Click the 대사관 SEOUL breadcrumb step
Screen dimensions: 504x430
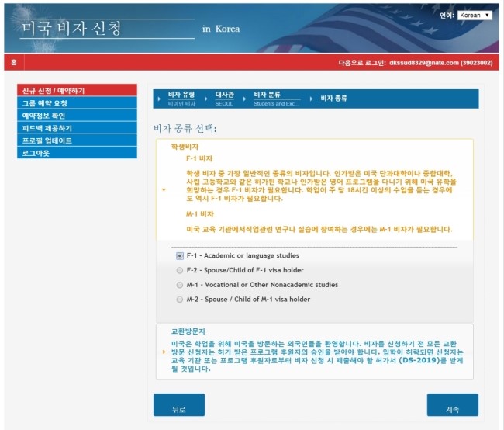[x=225, y=98]
